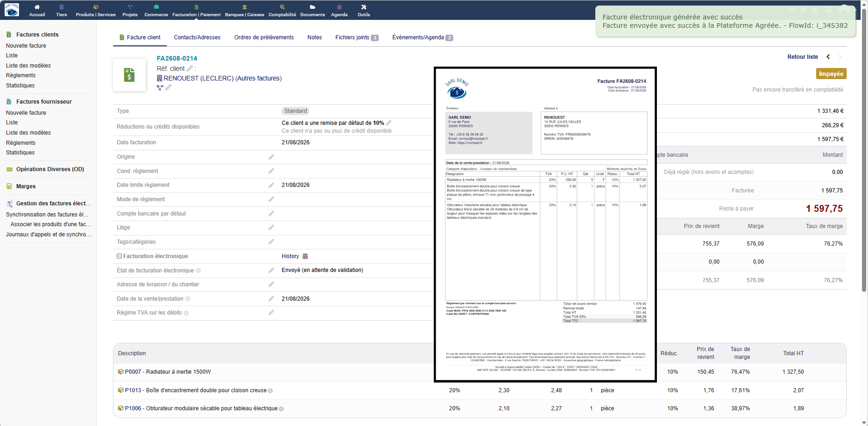Click the SARL DEMO company logo

click(x=12, y=10)
